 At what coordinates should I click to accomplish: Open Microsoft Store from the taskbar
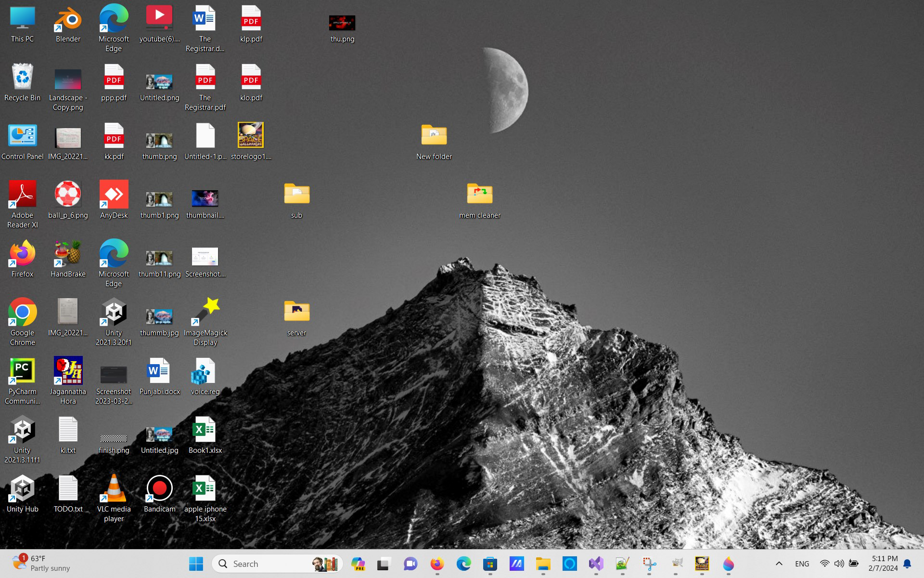tap(490, 564)
